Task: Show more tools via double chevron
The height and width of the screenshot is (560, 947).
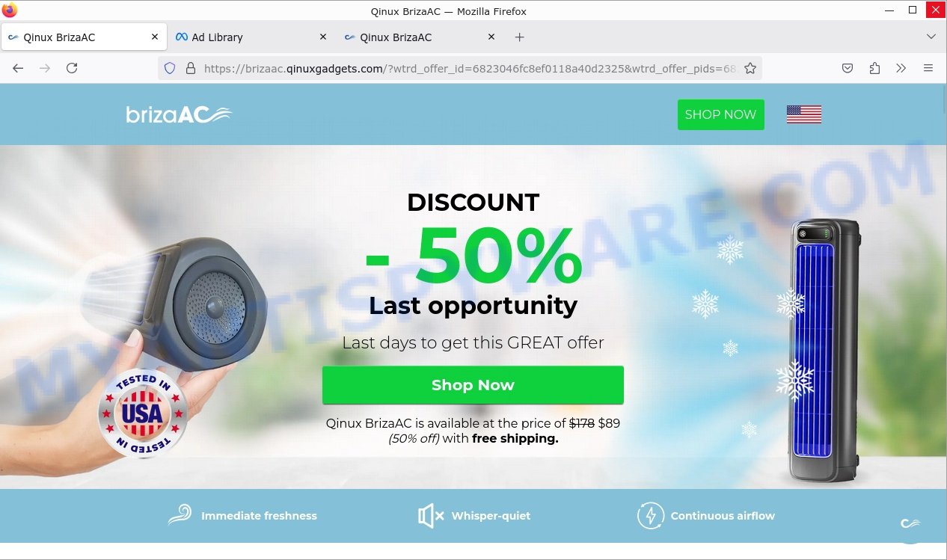Action: (x=901, y=68)
